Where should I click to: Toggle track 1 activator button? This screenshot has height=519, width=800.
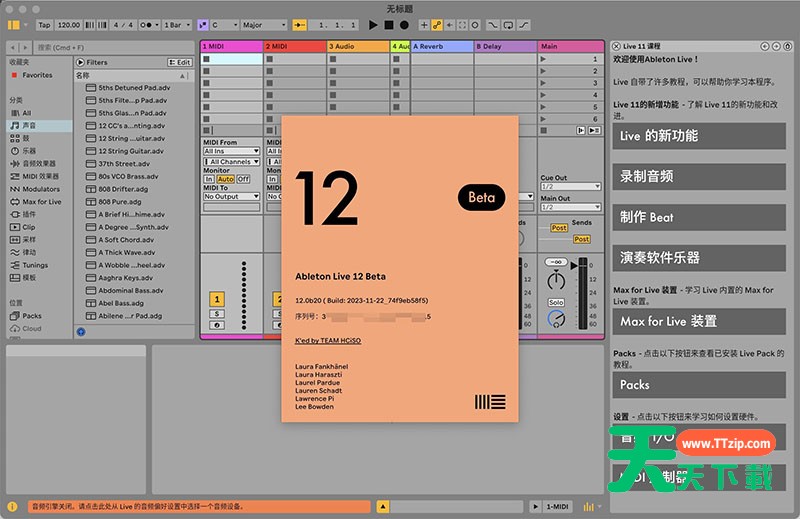[217, 300]
